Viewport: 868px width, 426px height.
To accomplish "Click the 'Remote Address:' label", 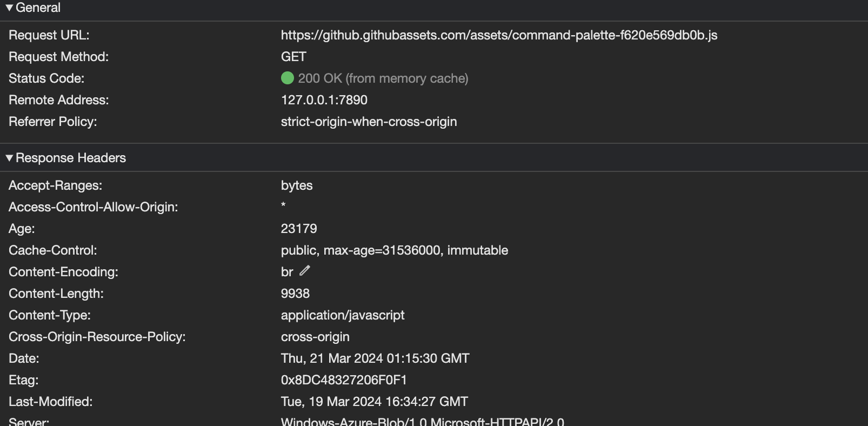I will pyautogui.click(x=58, y=100).
